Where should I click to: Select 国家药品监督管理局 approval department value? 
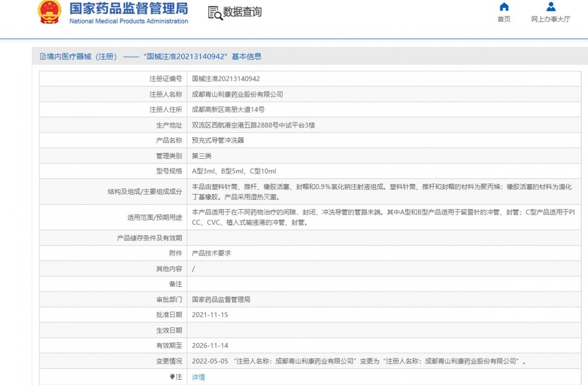pos(221,299)
